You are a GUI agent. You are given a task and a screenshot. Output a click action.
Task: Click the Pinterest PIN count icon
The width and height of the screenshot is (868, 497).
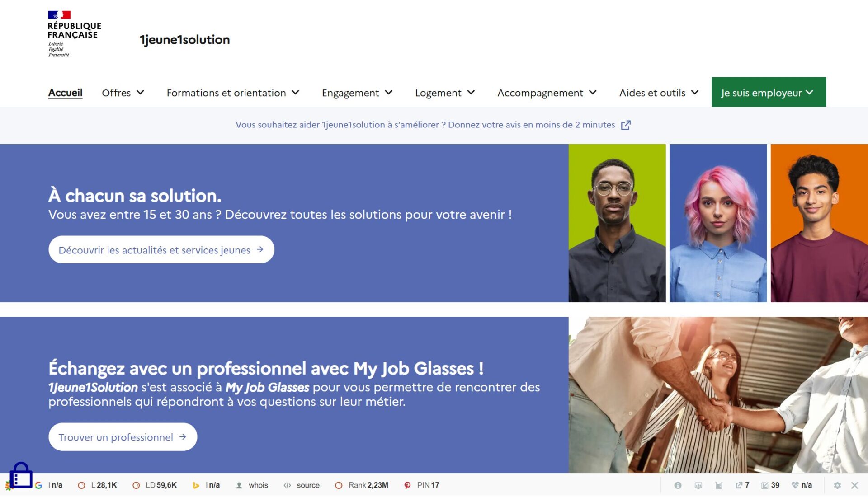click(x=407, y=485)
